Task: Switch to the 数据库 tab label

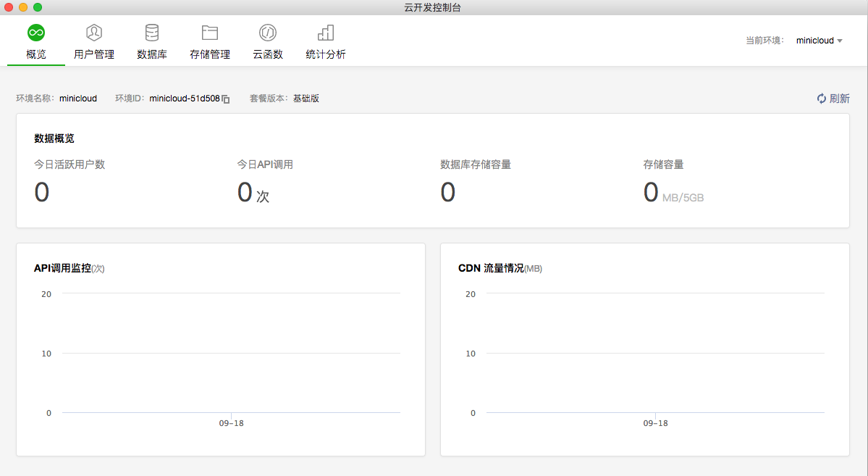Action: click(x=152, y=54)
